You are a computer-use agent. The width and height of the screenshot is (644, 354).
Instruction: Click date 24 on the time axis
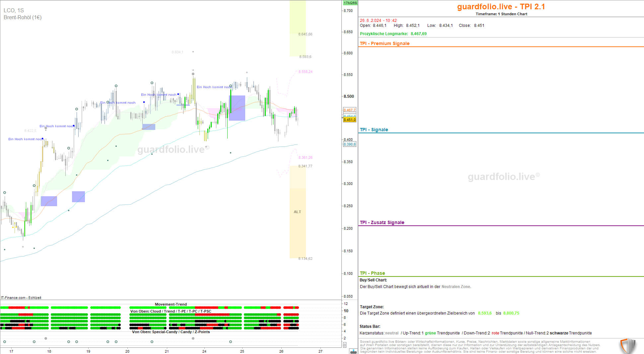pyautogui.click(x=204, y=351)
